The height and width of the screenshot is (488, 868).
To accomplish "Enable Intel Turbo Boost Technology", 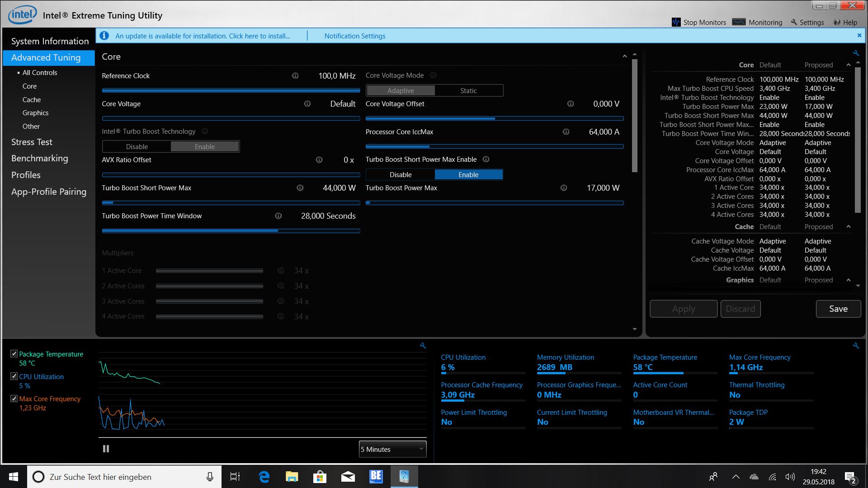I will pos(205,147).
